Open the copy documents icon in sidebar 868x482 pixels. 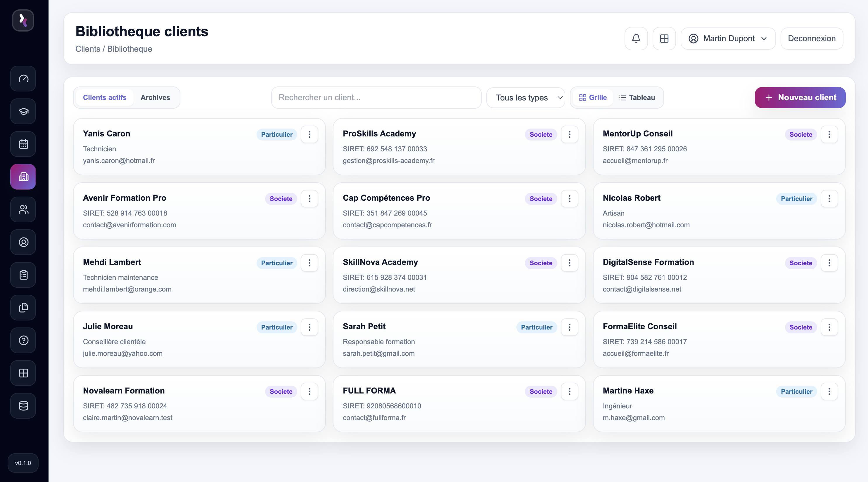[23, 308]
